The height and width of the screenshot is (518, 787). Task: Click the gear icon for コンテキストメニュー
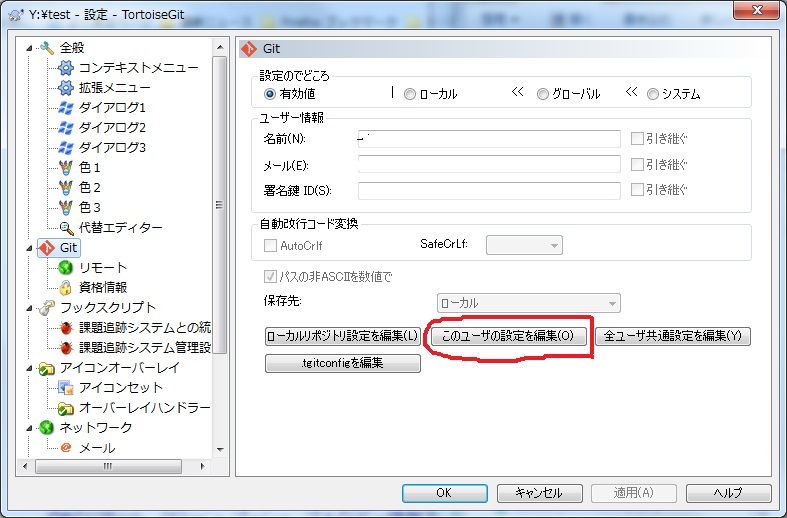pyautogui.click(x=66, y=68)
